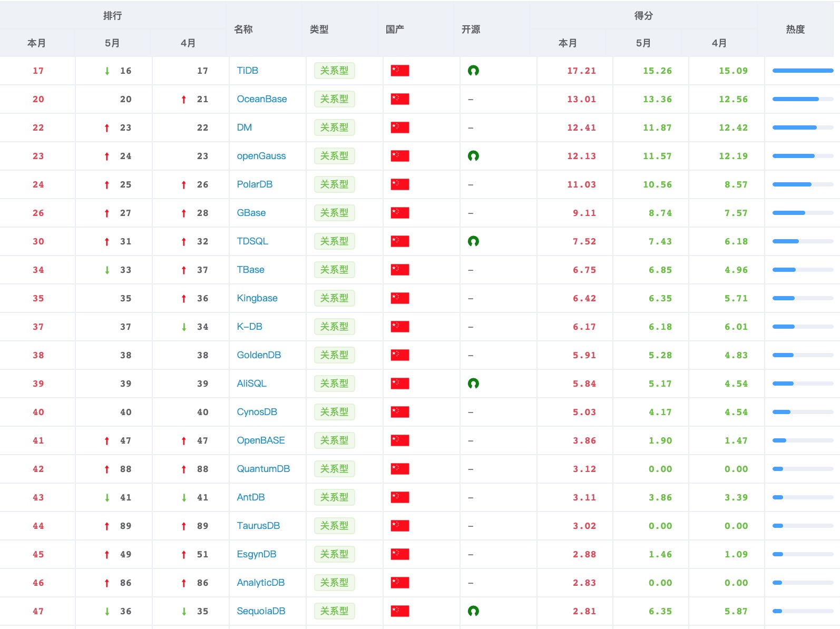Open the AnalyticDB database link

261,583
